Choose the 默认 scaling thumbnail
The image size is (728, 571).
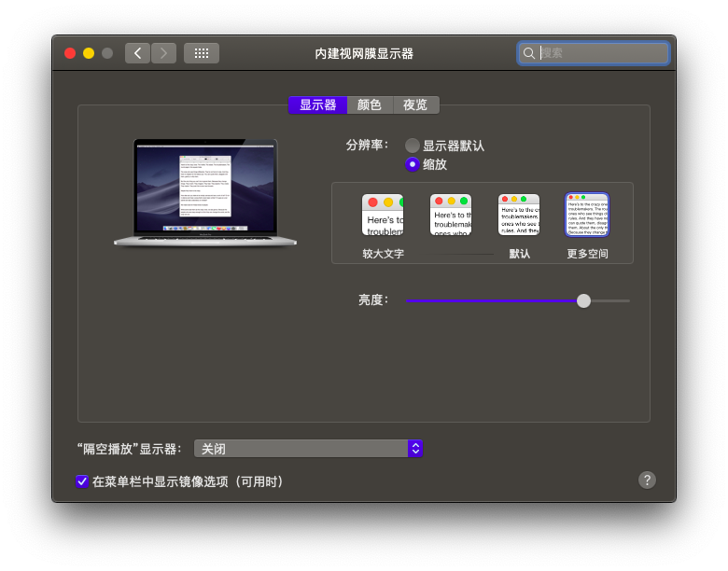(519, 215)
